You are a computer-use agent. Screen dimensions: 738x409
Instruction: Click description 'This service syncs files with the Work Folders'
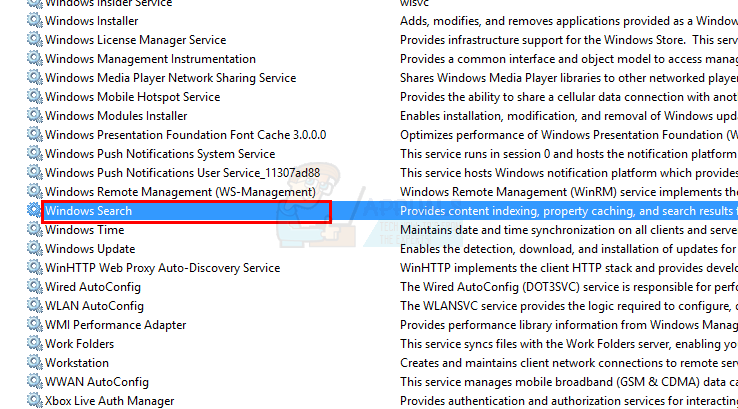pos(569,344)
